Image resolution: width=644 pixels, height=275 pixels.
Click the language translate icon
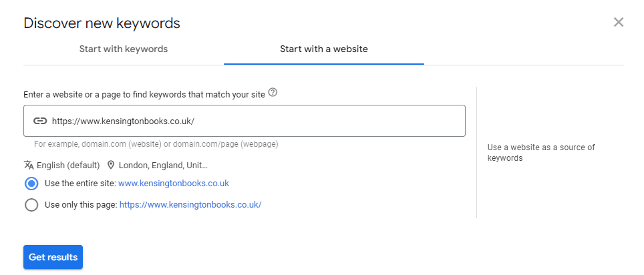click(x=29, y=165)
